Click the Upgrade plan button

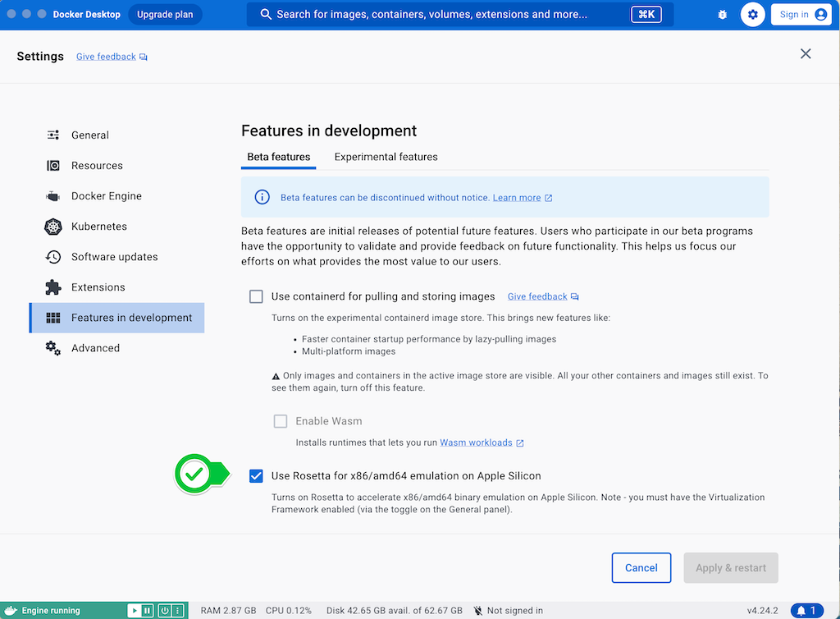165,15
